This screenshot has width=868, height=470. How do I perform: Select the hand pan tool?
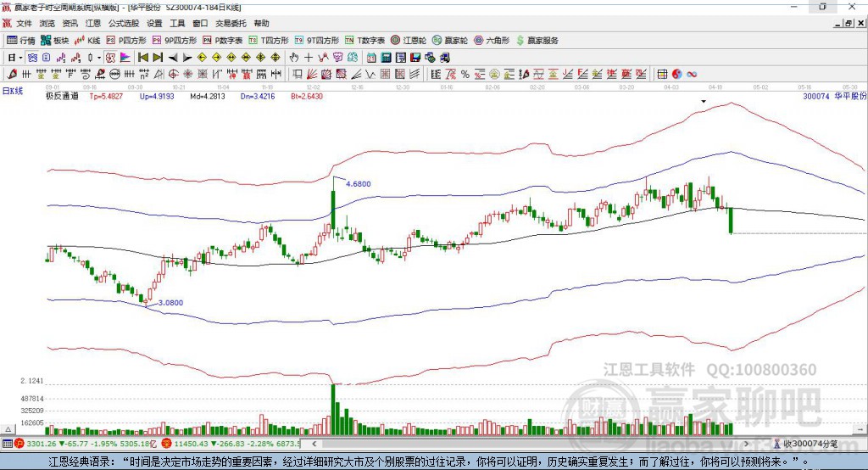pos(293,58)
